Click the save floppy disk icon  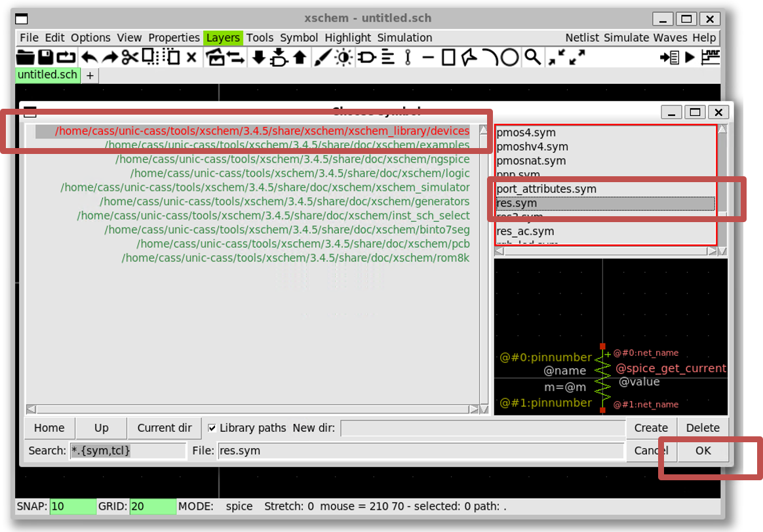click(45, 58)
